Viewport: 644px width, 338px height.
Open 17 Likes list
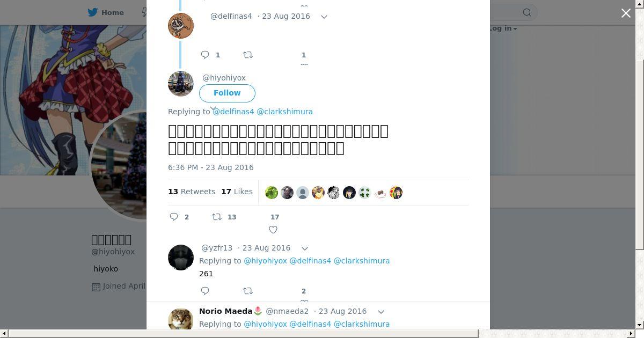[237, 192]
